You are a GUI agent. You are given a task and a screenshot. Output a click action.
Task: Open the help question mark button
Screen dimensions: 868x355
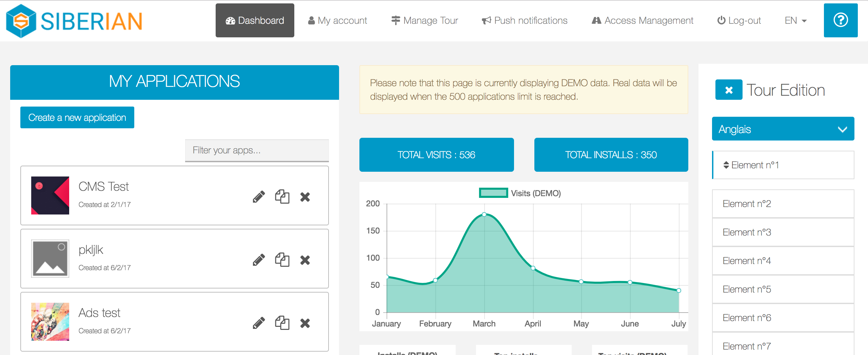[841, 20]
